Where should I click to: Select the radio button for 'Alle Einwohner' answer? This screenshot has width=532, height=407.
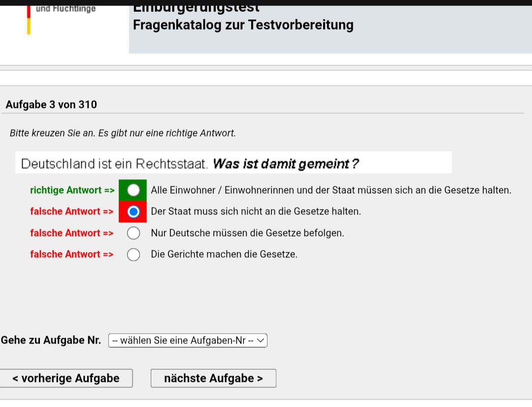click(x=133, y=190)
